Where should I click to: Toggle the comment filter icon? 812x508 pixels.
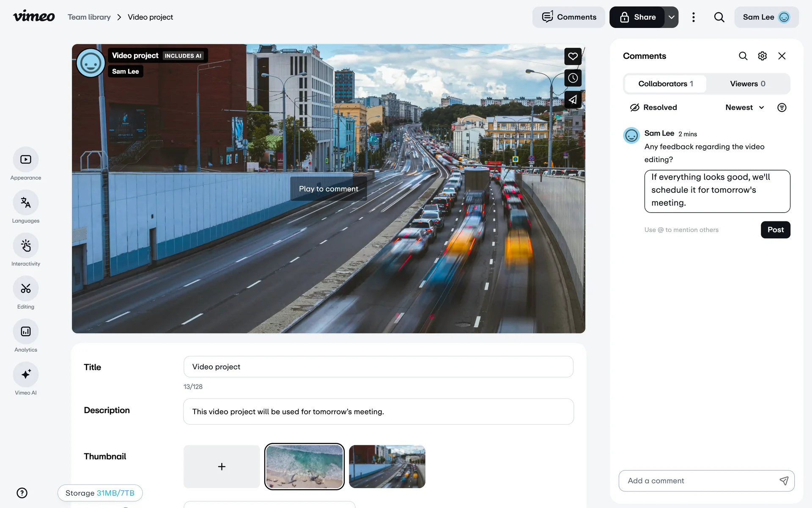pyautogui.click(x=782, y=108)
